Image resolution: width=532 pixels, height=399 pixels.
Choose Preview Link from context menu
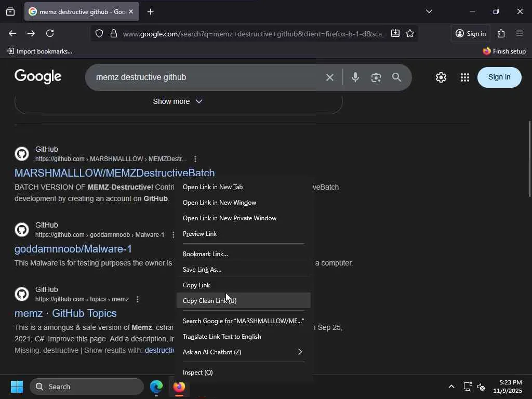pos(244,234)
